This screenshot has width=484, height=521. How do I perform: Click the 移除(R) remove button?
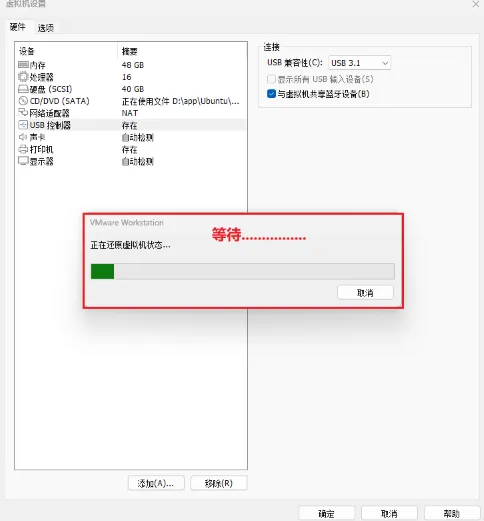[x=219, y=483]
